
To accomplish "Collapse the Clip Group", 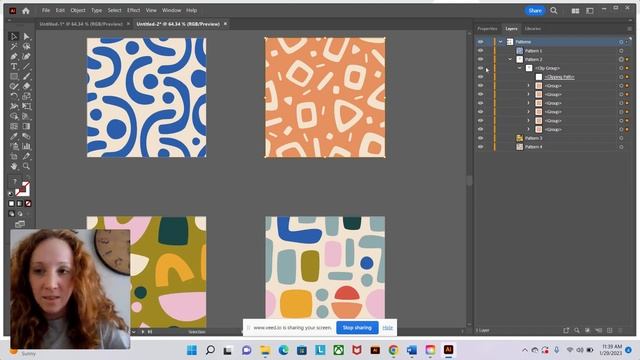I will (x=520, y=68).
